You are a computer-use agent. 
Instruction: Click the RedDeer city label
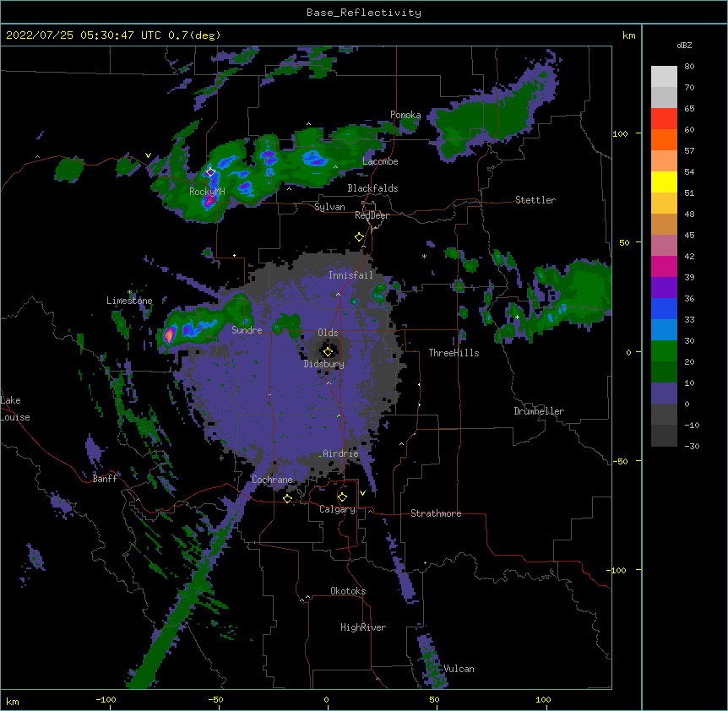click(372, 215)
